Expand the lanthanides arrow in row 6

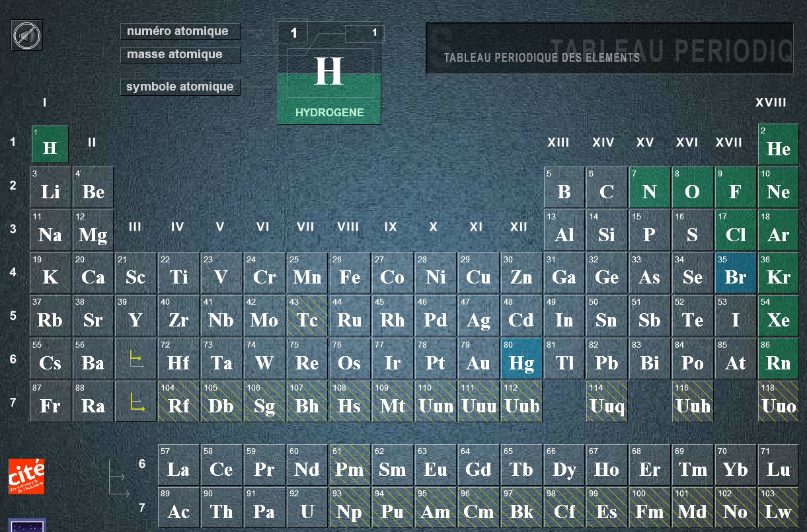click(135, 359)
